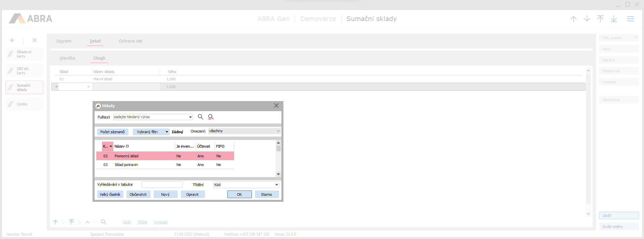Toggle the small square marker beside Název header

click(127, 146)
